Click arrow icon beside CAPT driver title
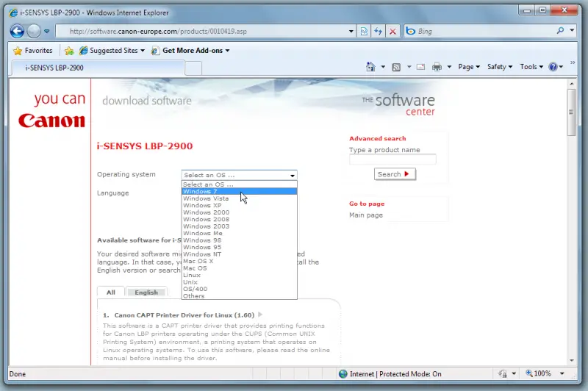The width and height of the screenshot is (588, 391). [260, 315]
